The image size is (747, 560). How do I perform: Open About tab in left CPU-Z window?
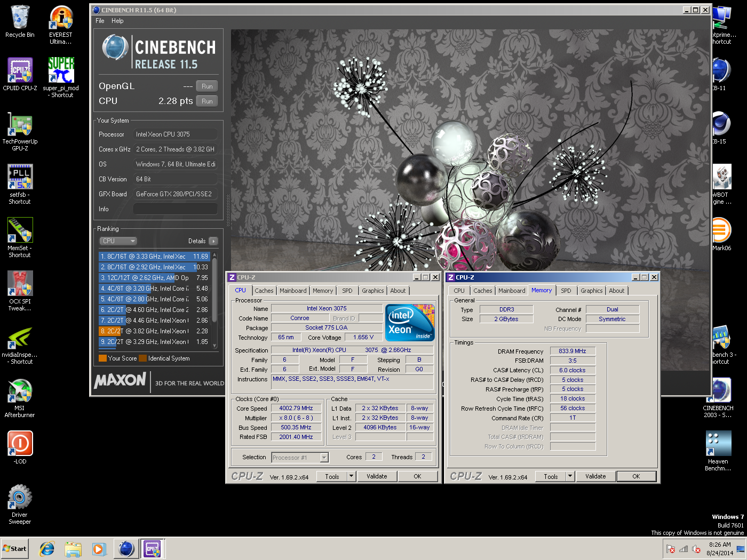coord(398,291)
